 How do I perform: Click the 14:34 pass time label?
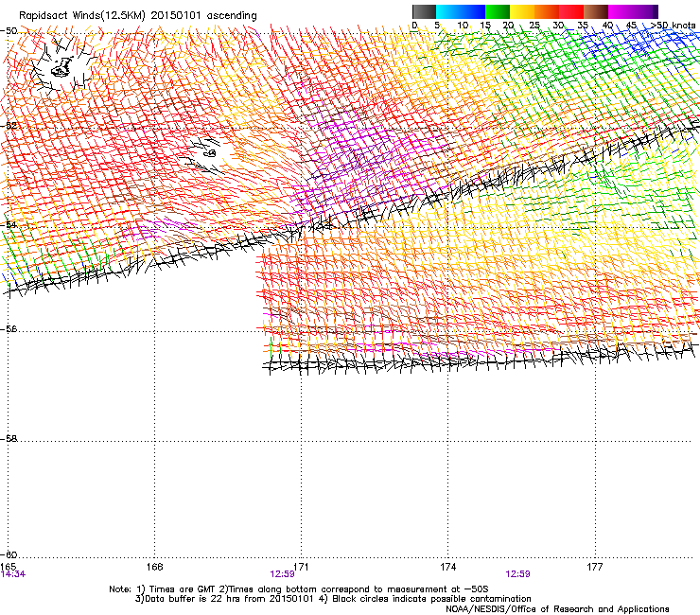tap(13, 574)
